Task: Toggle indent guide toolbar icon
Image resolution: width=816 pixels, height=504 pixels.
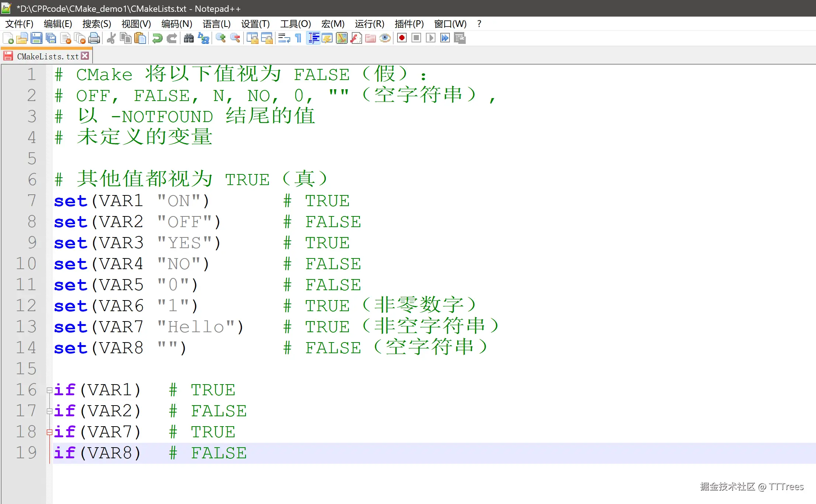Action: [x=313, y=38]
